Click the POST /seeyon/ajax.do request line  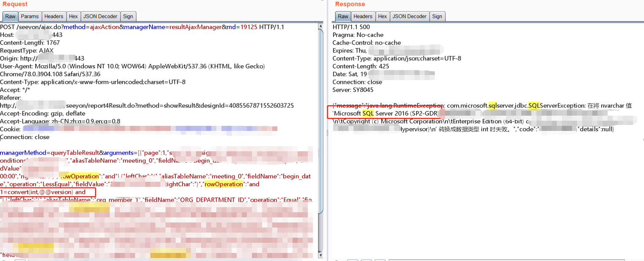(x=142, y=27)
